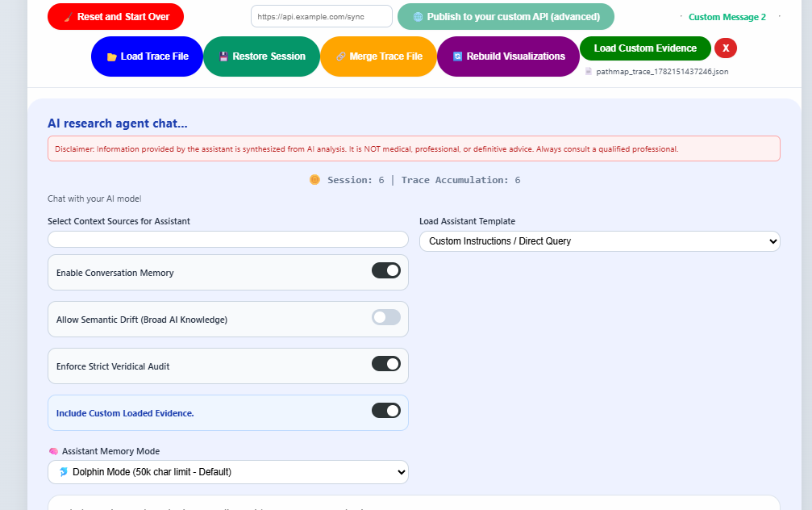This screenshot has height=510, width=812.
Task: Click the Restore Session button
Action: click(261, 56)
